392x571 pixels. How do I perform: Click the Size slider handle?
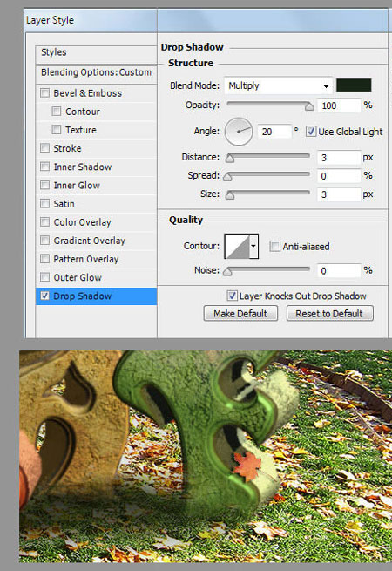(230, 195)
